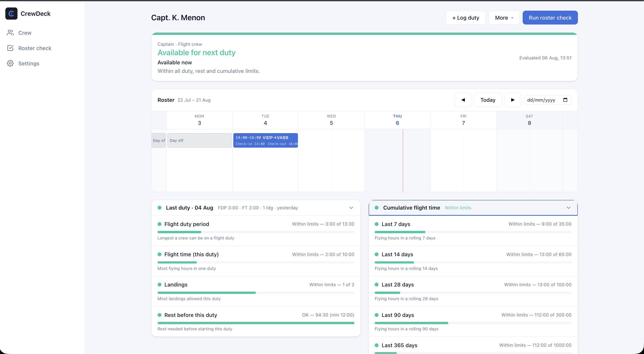Select Monday's Day off block
644x354 pixels.
[199, 140]
